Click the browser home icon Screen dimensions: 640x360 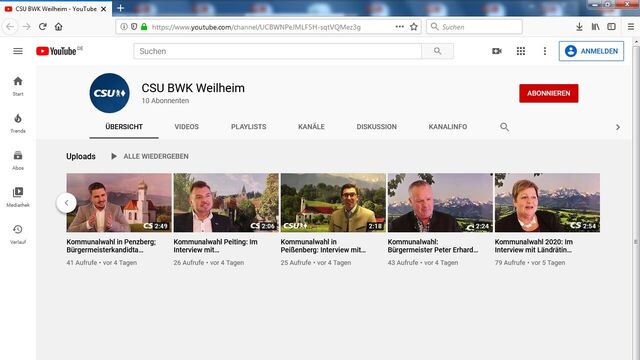tap(59, 27)
